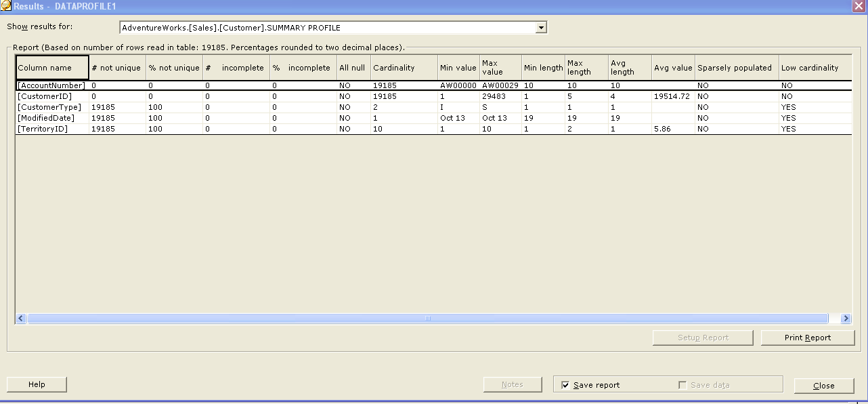Click the # not unique column header
The image size is (868, 404).
pyautogui.click(x=117, y=68)
